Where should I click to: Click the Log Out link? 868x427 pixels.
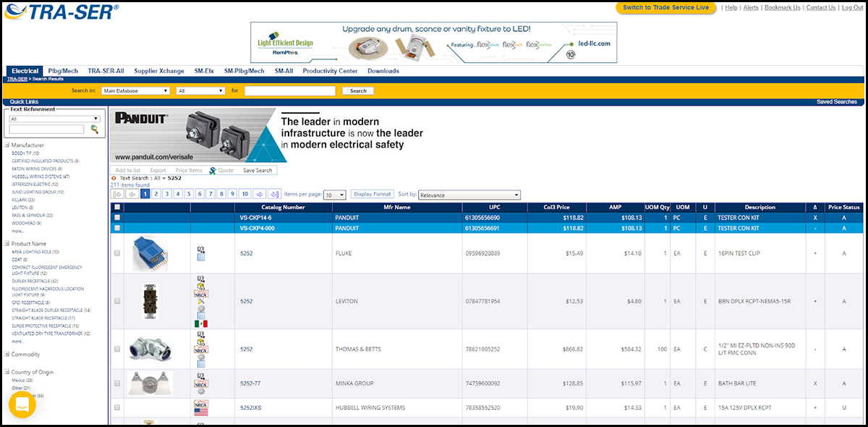pos(852,7)
